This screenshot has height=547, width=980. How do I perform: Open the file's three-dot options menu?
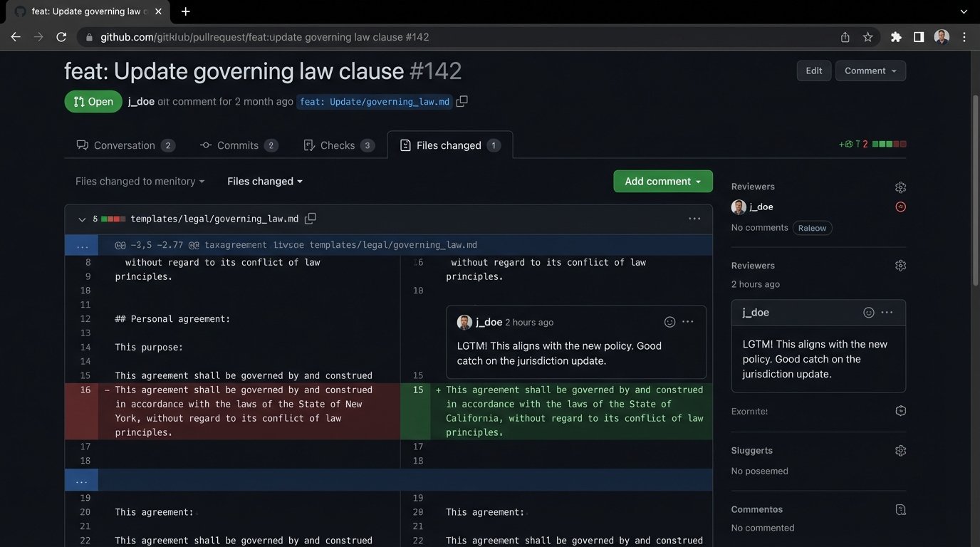pos(694,219)
